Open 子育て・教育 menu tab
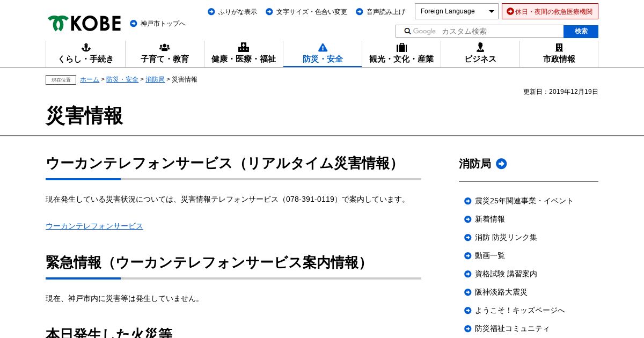Screen dimensions: 644x338 [x=165, y=54]
